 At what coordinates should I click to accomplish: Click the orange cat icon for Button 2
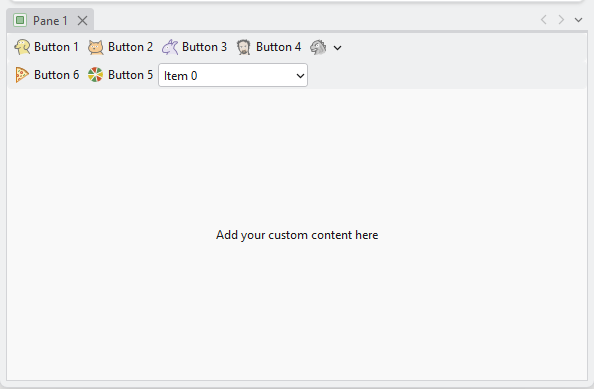pyautogui.click(x=96, y=47)
